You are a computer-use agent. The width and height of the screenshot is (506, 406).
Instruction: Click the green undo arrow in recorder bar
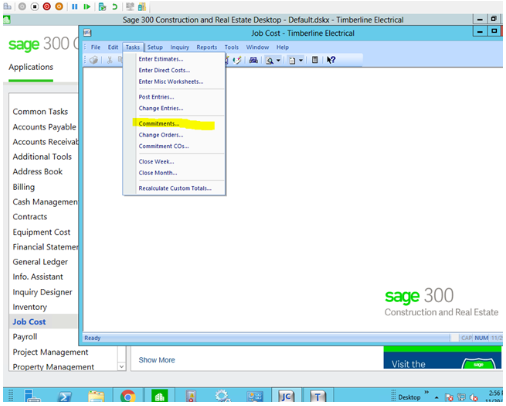click(x=115, y=7)
